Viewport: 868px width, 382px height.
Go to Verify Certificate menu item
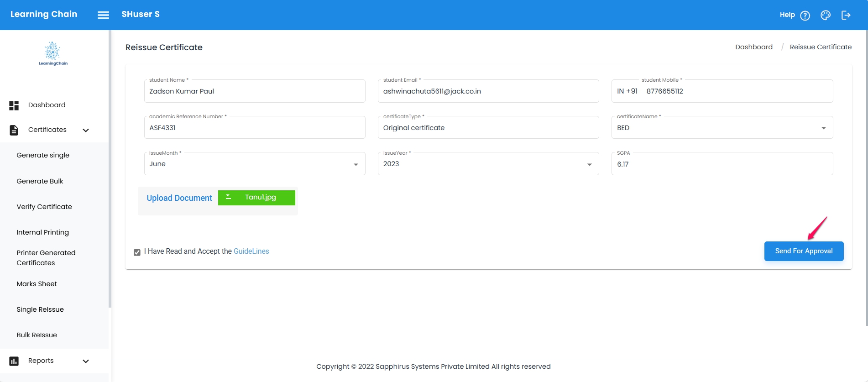[44, 207]
